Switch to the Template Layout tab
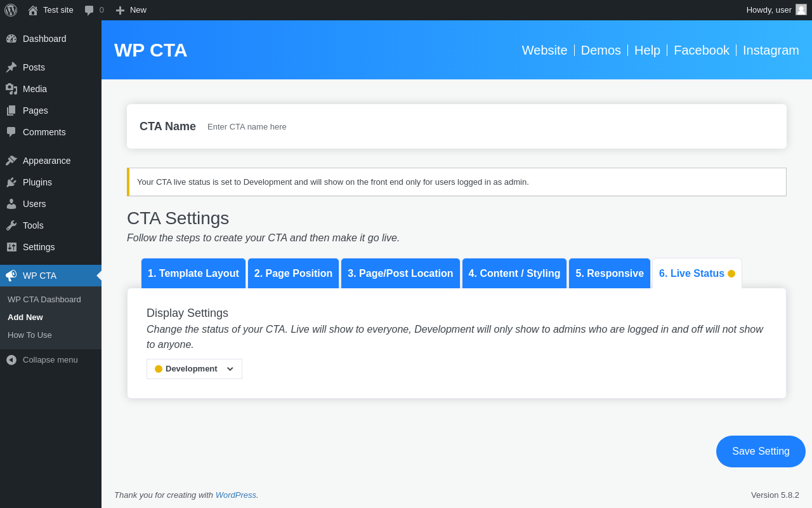 (193, 274)
